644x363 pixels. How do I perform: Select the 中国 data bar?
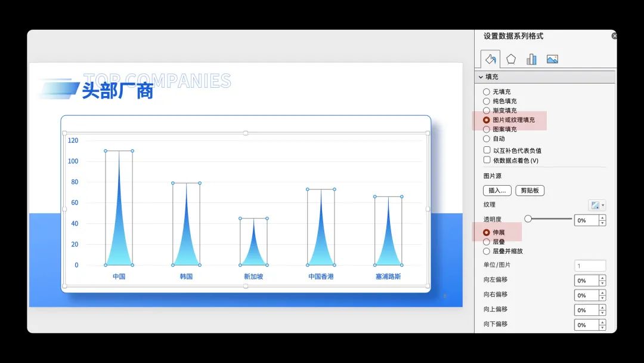pyautogui.click(x=119, y=230)
